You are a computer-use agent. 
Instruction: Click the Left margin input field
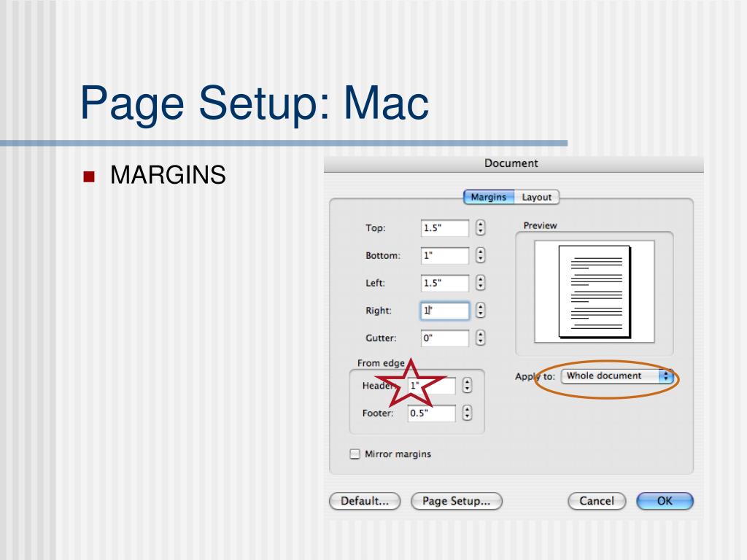[x=444, y=284]
